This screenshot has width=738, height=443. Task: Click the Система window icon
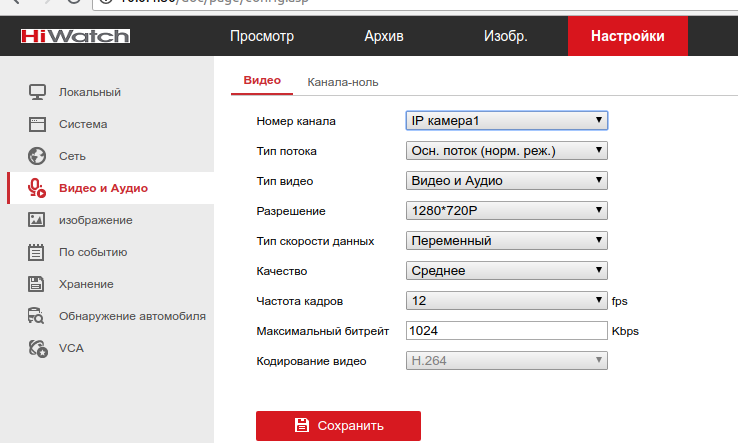(x=37, y=124)
